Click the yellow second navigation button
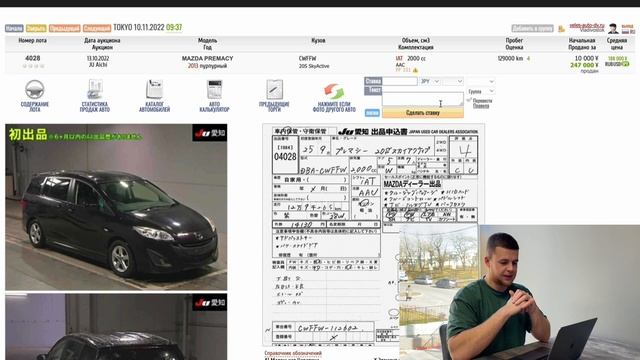The image size is (640, 360). 36,28
